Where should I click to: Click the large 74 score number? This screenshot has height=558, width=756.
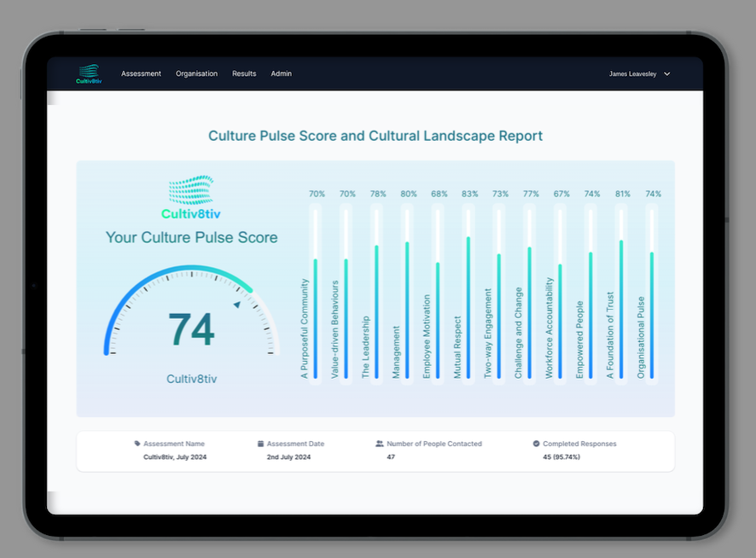pos(191,329)
